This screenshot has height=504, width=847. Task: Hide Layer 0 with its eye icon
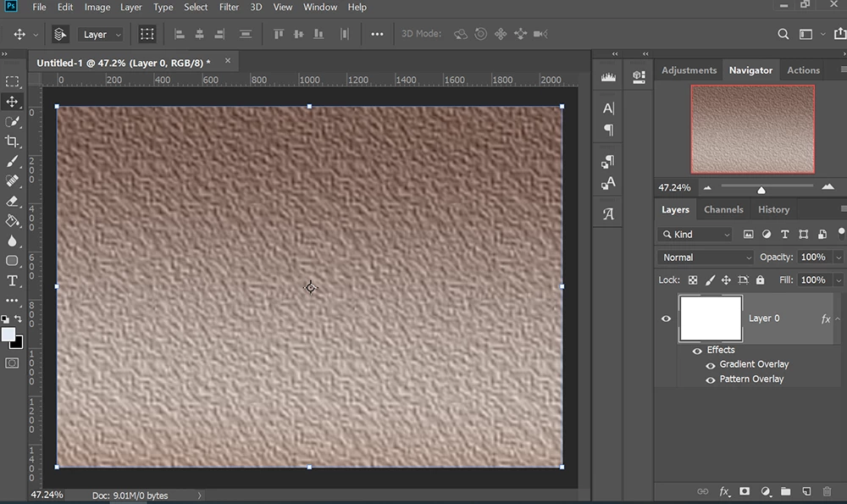(667, 318)
